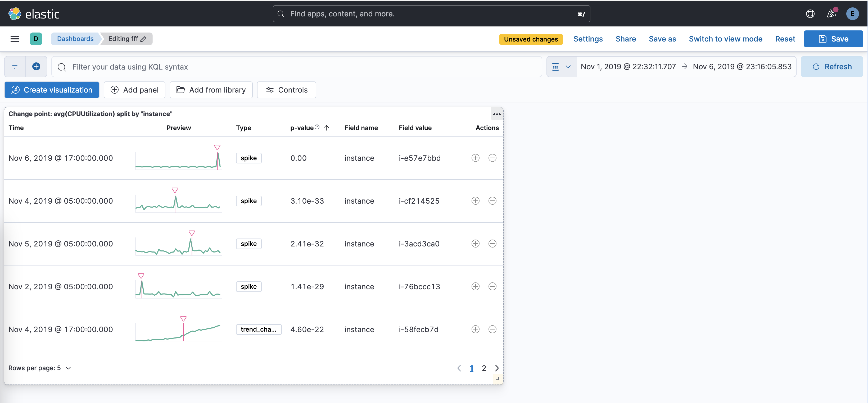Click p-value 3.10e-33 cell

coord(307,201)
